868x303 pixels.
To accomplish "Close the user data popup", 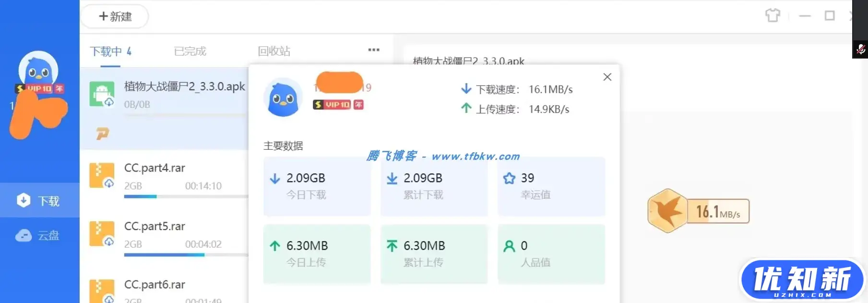I will pyautogui.click(x=607, y=77).
